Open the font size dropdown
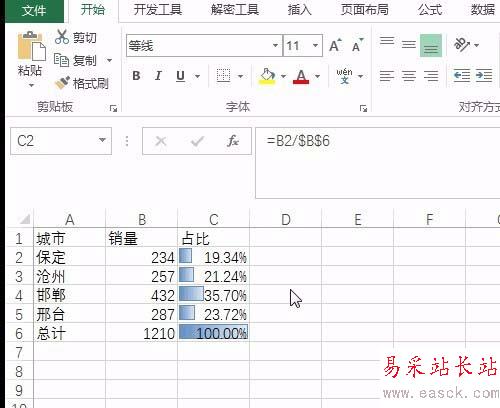 (x=315, y=45)
